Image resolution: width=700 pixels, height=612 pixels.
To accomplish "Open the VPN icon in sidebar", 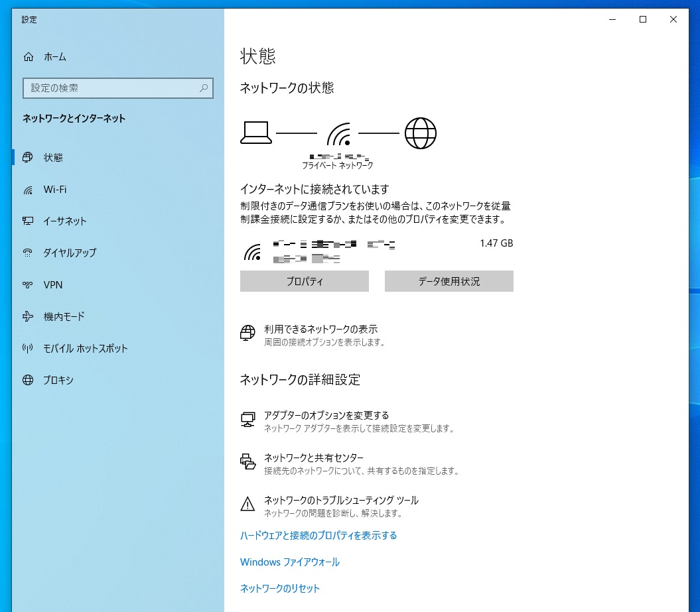I will coord(28,285).
